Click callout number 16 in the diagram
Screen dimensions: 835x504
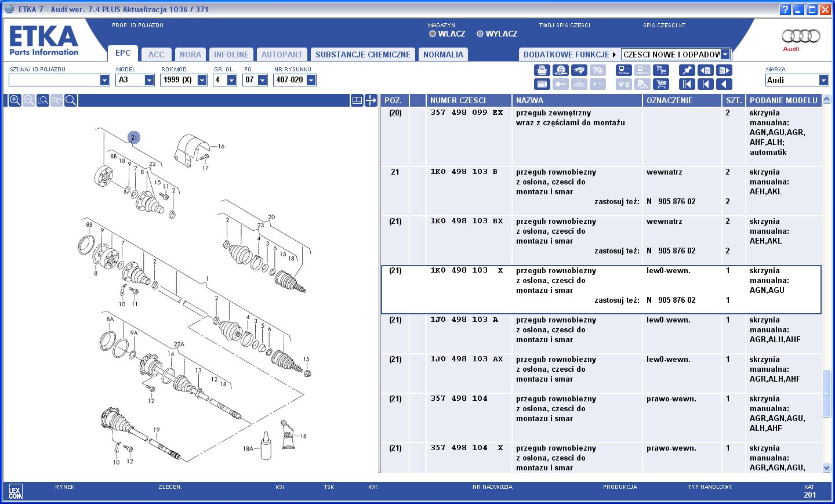(x=221, y=146)
